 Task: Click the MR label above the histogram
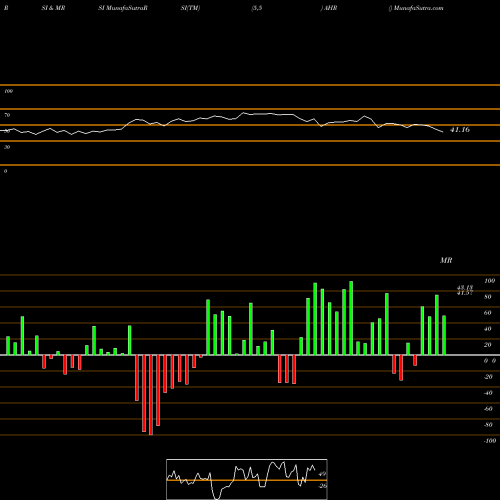(446, 260)
